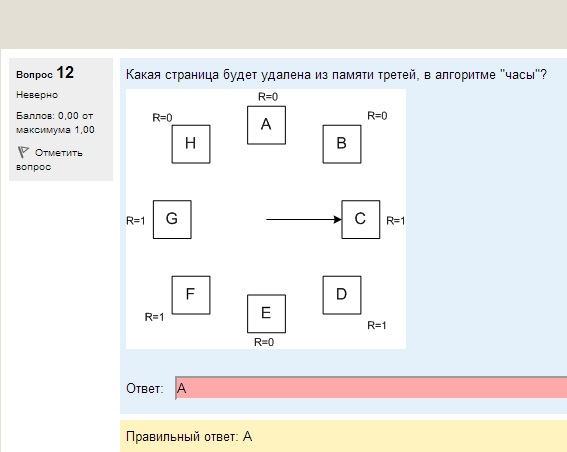
Task: Click the R=0 label next to box B
Action: (377, 116)
